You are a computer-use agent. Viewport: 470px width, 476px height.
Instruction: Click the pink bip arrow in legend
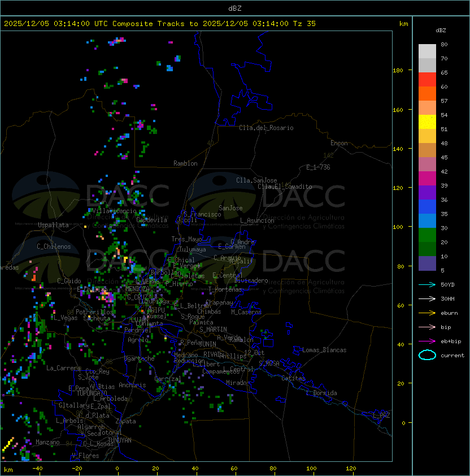click(427, 327)
